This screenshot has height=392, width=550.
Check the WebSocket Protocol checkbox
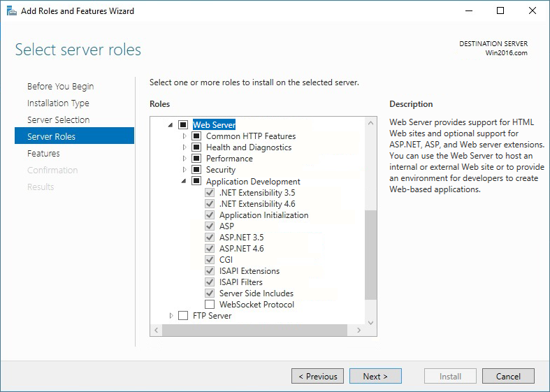tap(210, 305)
